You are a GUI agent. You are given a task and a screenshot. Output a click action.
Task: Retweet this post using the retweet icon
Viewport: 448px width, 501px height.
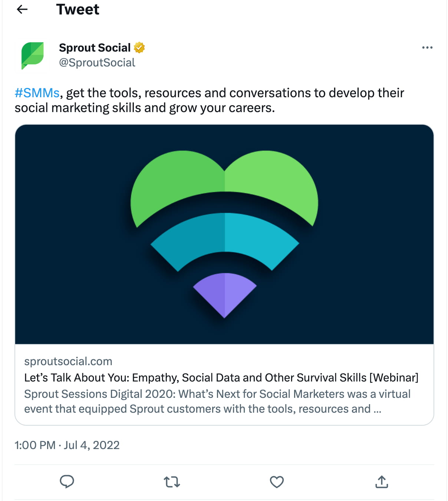(x=171, y=481)
